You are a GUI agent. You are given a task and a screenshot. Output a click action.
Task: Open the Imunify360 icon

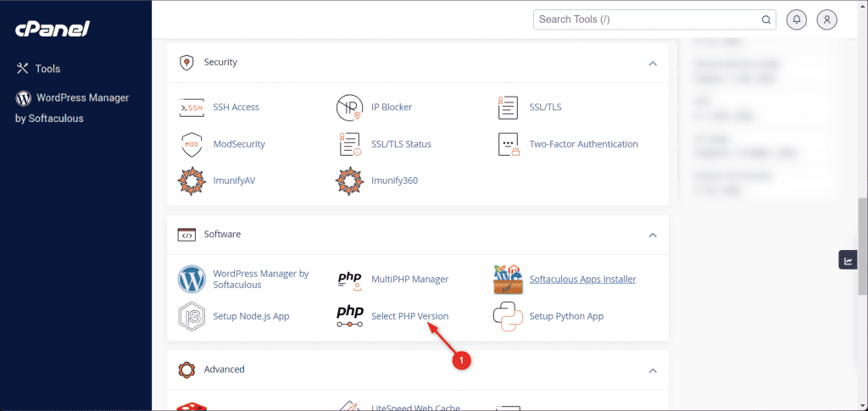click(x=350, y=181)
